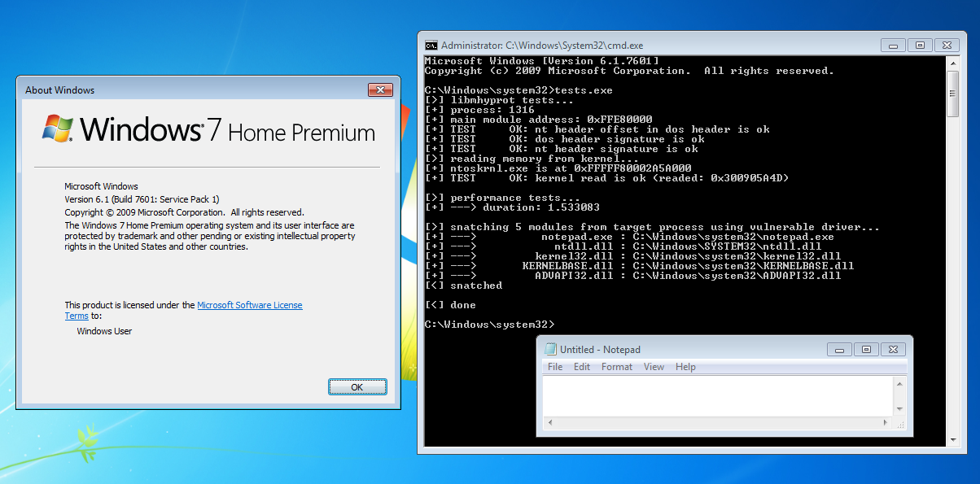The height and width of the screenshot is (484, 980).
Task: Click Notepad horizontal scroll right arrow
Action: pyautogui.click(x=887, y=422)
